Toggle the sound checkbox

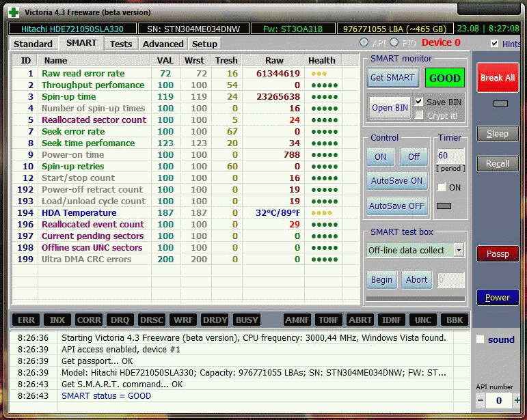click(481, 339)
